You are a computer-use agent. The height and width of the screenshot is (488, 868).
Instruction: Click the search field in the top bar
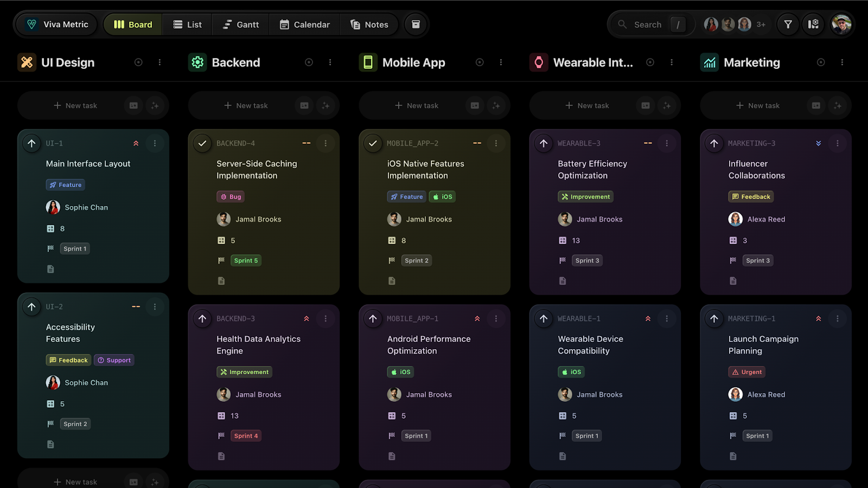tap(647, 24)
